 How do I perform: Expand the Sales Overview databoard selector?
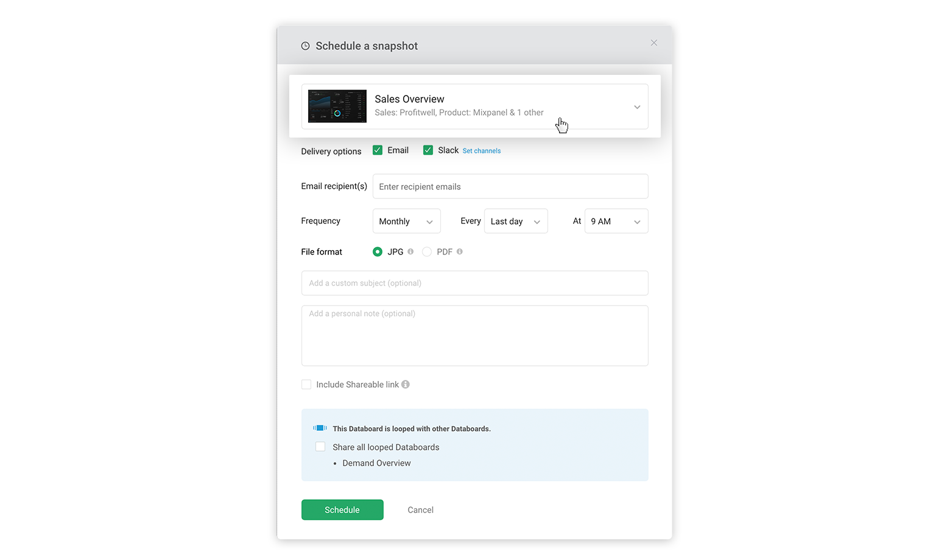pos(475,107)
